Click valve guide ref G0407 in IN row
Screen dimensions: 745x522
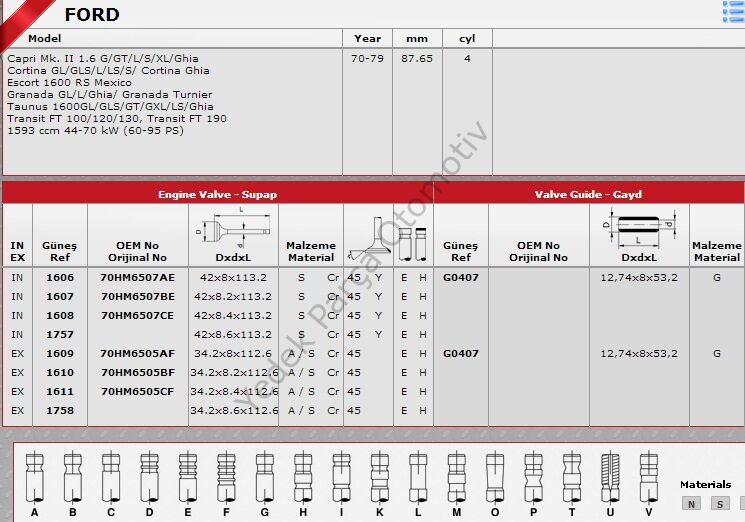(x=460, y=277)
